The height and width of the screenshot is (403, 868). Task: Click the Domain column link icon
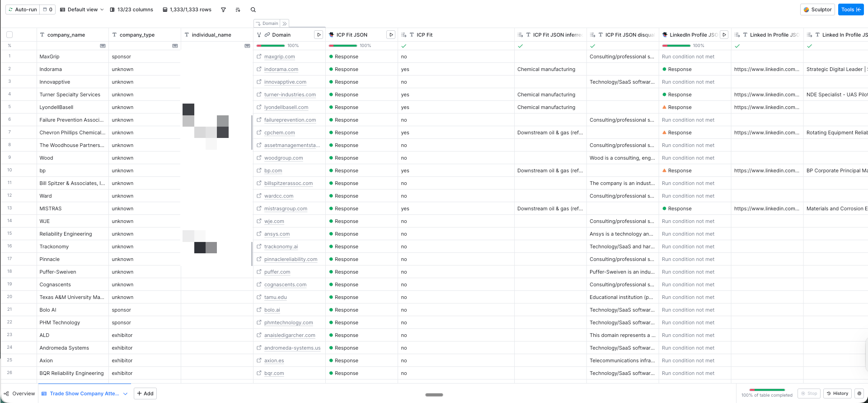267,35
